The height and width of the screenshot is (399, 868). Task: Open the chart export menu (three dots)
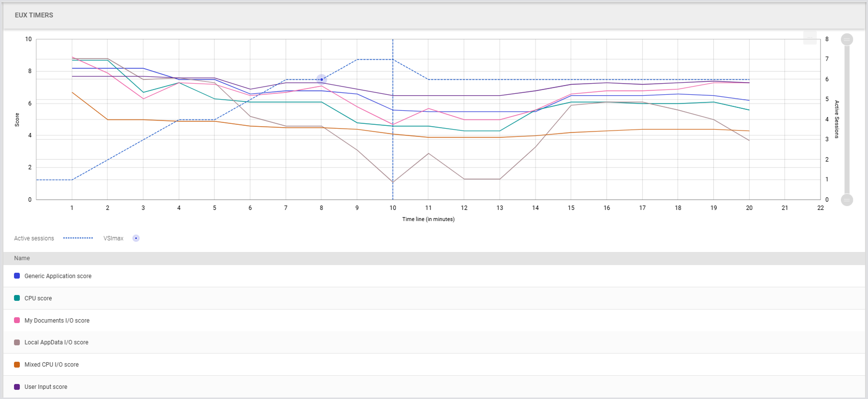[x=810, y=38]
